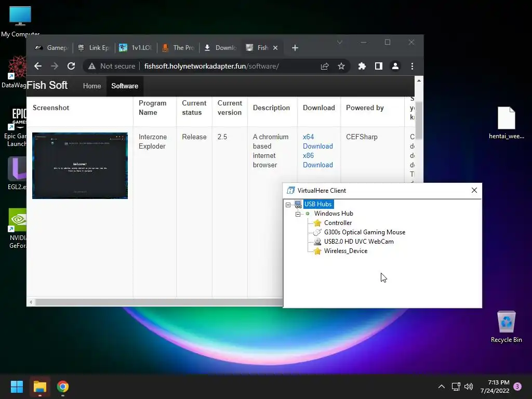Collapse the USB Hubs tree node
The image size is (532, 399).
288,205
